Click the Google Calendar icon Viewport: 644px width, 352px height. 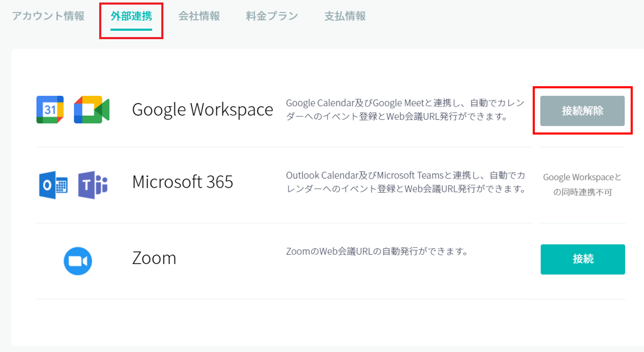(50, 110)
